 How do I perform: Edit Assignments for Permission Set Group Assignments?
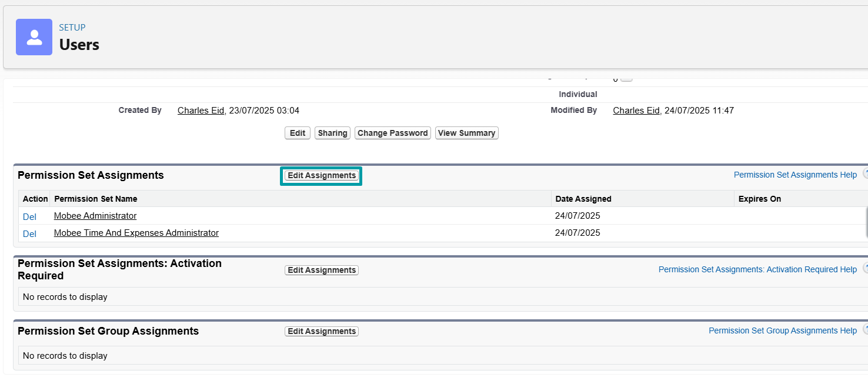point(321,331)
